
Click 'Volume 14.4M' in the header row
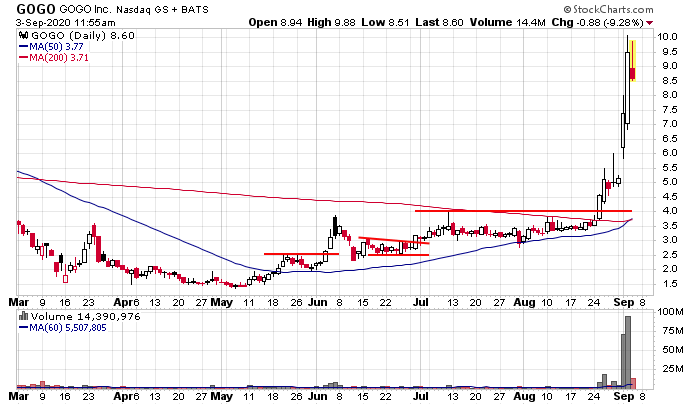point(508,22)
